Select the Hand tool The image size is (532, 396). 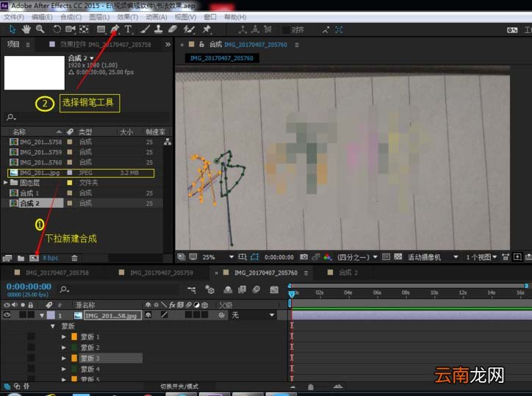tap(26, 29)
